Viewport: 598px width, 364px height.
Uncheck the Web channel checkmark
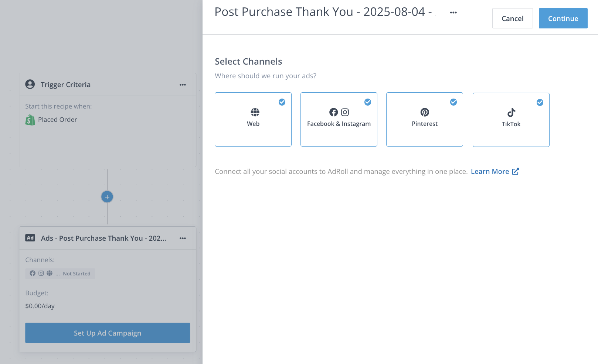(282, 102)
